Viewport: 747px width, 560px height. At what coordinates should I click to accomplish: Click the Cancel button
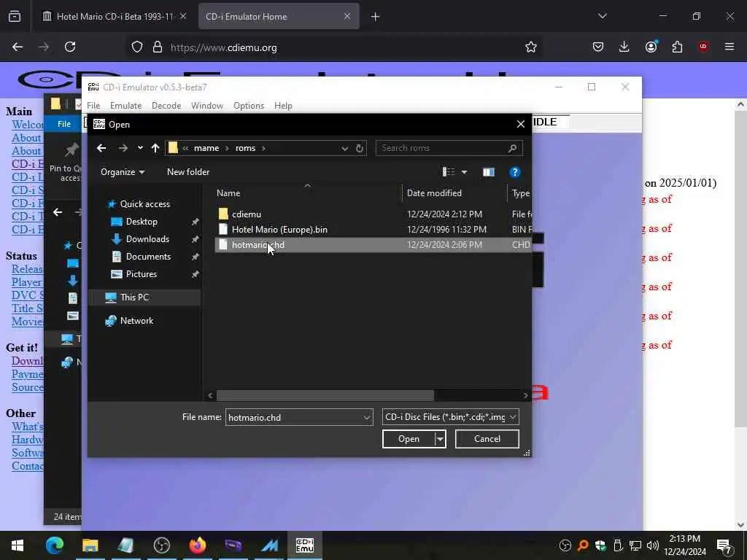click(x=487, y=439)
